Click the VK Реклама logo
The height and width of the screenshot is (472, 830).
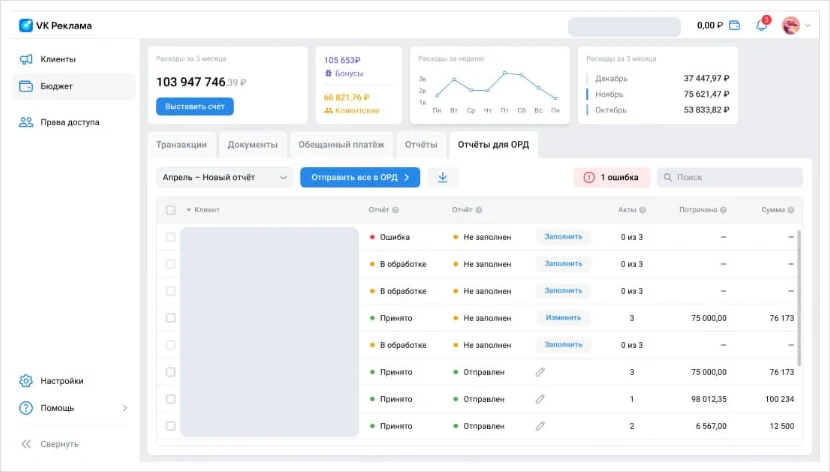click(x=55, y=25)
